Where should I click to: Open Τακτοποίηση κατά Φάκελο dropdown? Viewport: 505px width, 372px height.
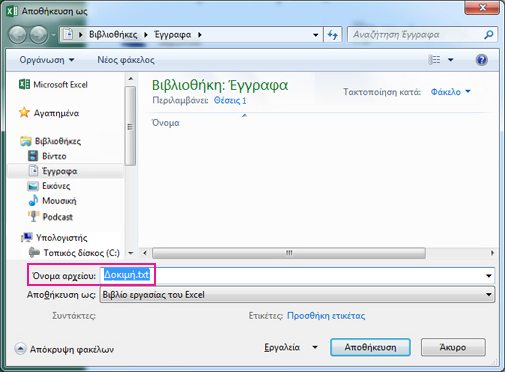pos(451,92)
